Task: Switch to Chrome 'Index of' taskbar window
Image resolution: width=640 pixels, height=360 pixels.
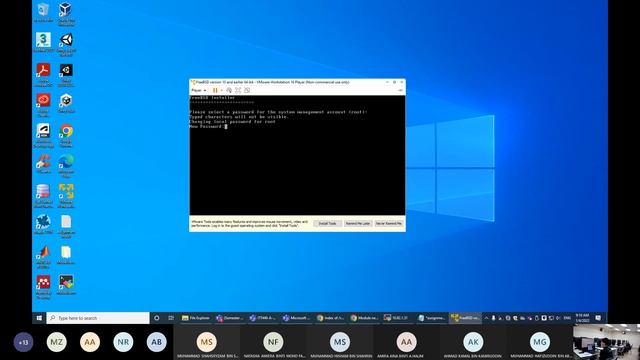Action: 331,318
